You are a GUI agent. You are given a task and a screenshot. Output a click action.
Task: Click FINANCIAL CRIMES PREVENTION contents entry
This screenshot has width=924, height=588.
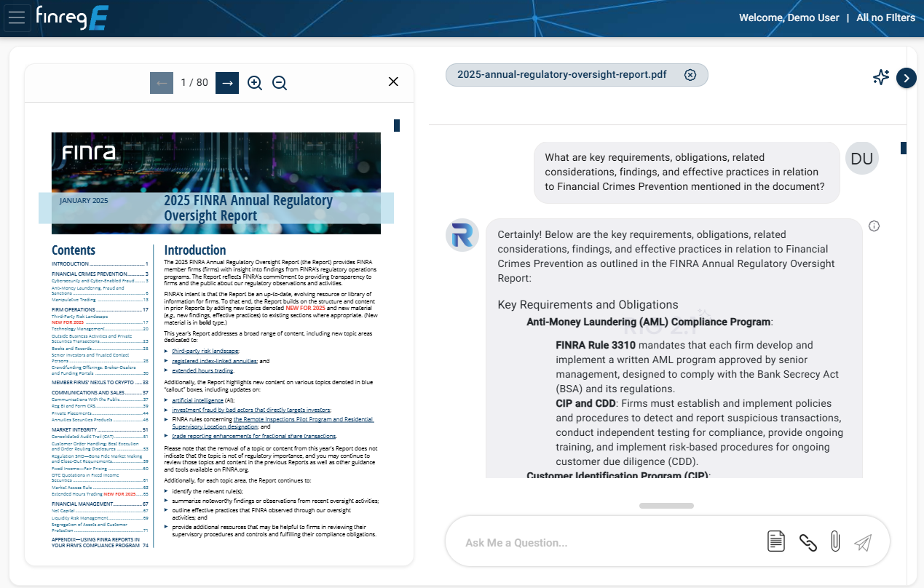coord(100,274)
